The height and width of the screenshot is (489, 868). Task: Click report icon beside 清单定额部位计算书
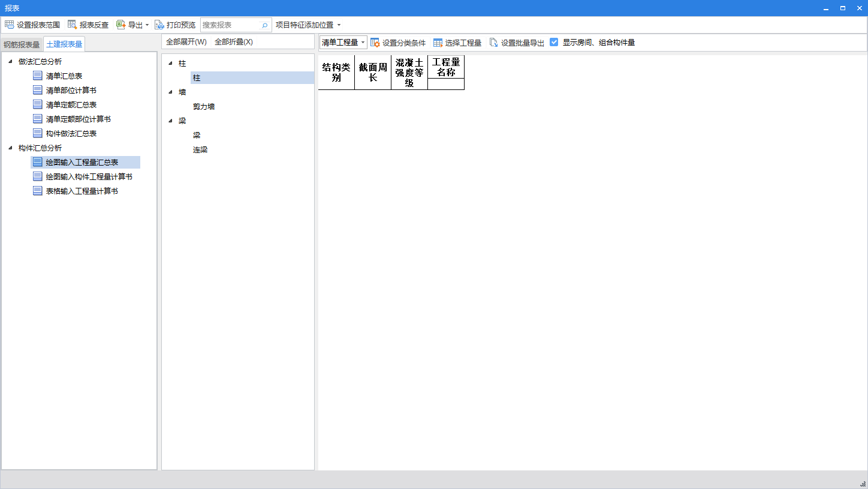coord(38,119)
